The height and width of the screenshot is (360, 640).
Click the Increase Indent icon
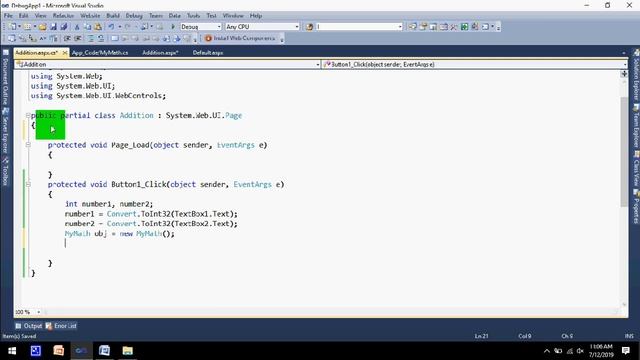[78, 38]
